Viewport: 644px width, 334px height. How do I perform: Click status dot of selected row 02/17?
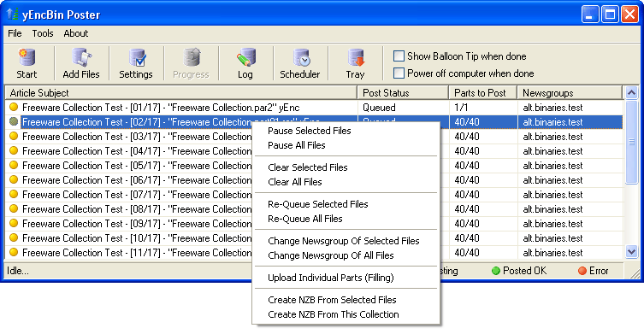tap(14, 121)
